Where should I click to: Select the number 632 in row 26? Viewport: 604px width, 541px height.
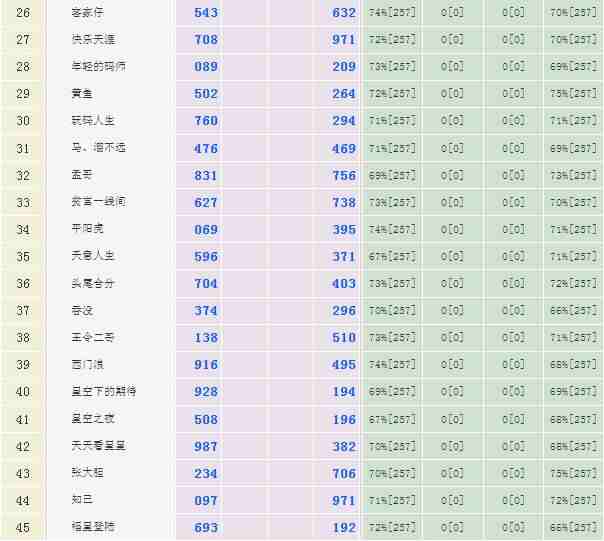(x=343, y=13)
